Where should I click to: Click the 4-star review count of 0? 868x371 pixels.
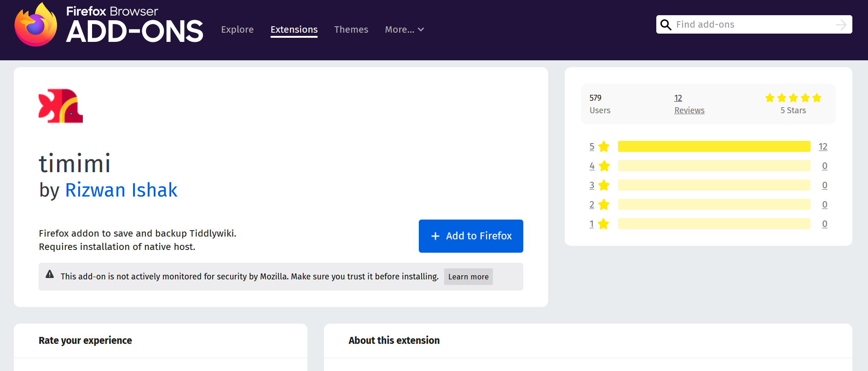pyautogui.click(x=824, y=166)
